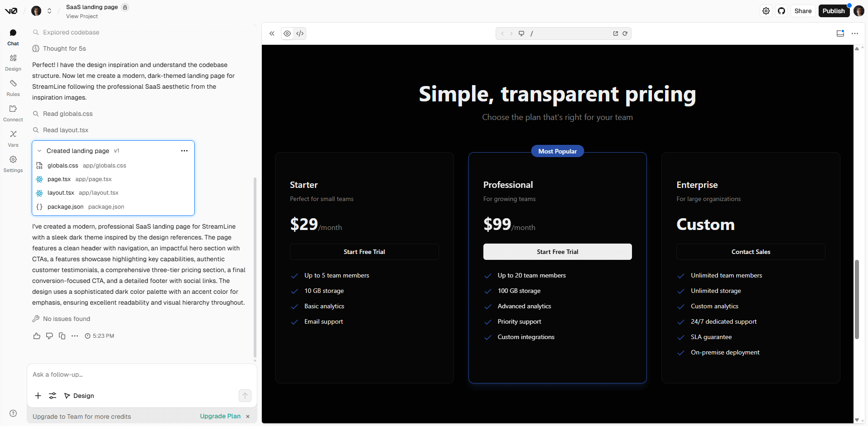The image size is (868, 426).
Task: Open the Upgrade Plan link
Action: 220,416
